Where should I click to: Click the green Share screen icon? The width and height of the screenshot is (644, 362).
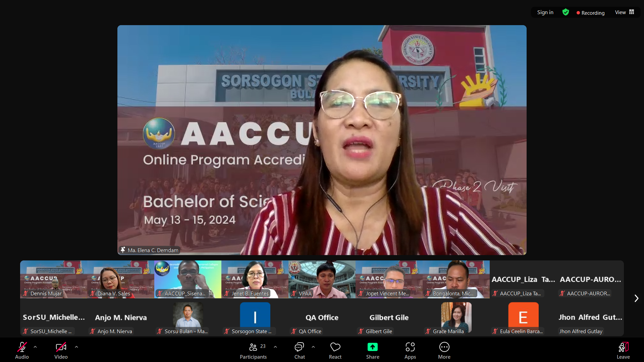tap(372, 347)
